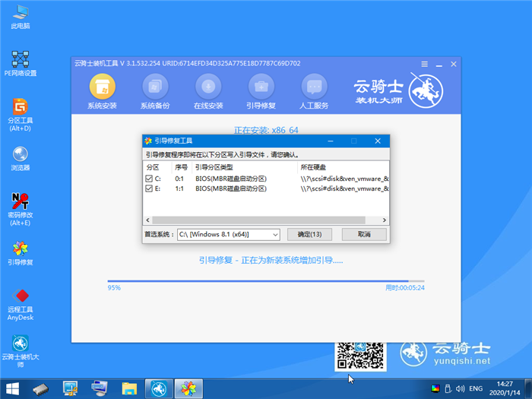Viewport: 532px width, 399px height.
Task: Uncheck the C: partition checkbox
Action: (x=149, y=179)
